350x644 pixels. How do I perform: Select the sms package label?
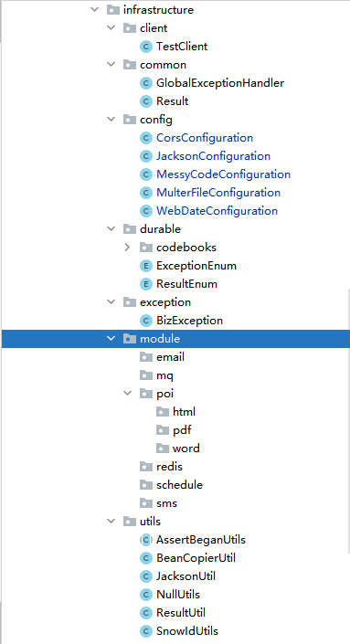[167, 503]
